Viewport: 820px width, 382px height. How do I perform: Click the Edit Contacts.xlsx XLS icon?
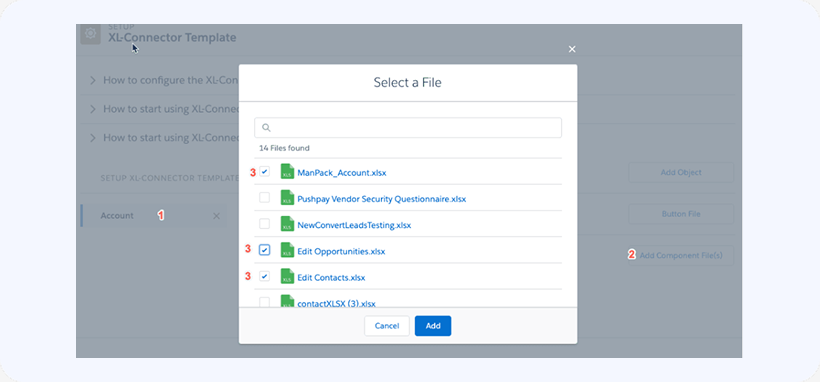[287, 276]
